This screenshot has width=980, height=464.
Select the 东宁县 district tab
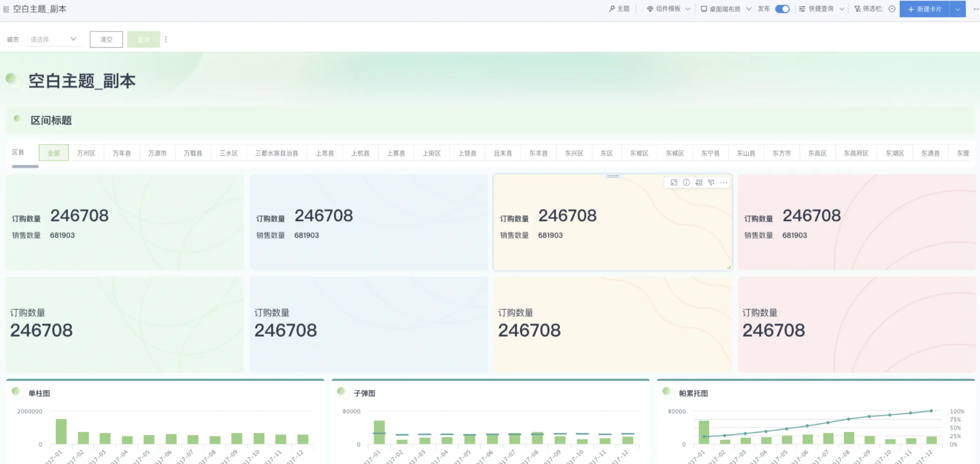pos(710,153)
